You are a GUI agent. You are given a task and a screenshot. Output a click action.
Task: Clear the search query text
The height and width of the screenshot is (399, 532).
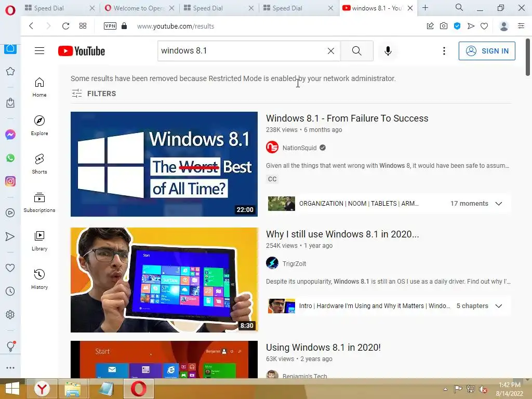click(331, 51)
